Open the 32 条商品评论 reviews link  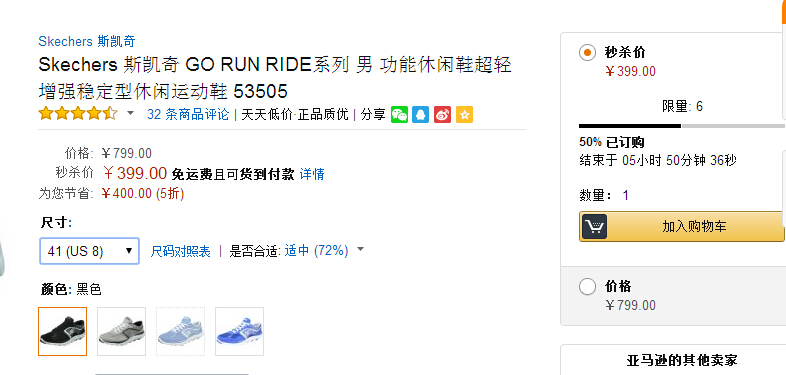coord(188,114)
